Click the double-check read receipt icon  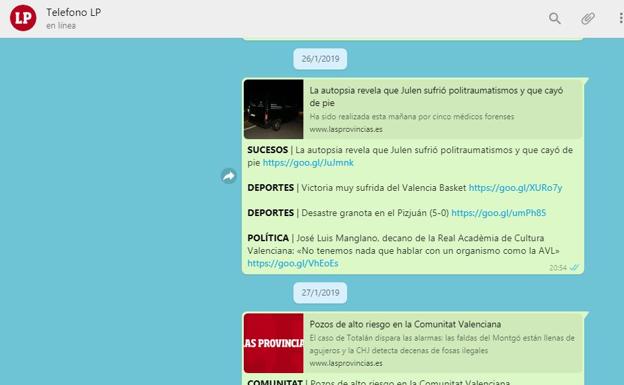tap(574, 268)
